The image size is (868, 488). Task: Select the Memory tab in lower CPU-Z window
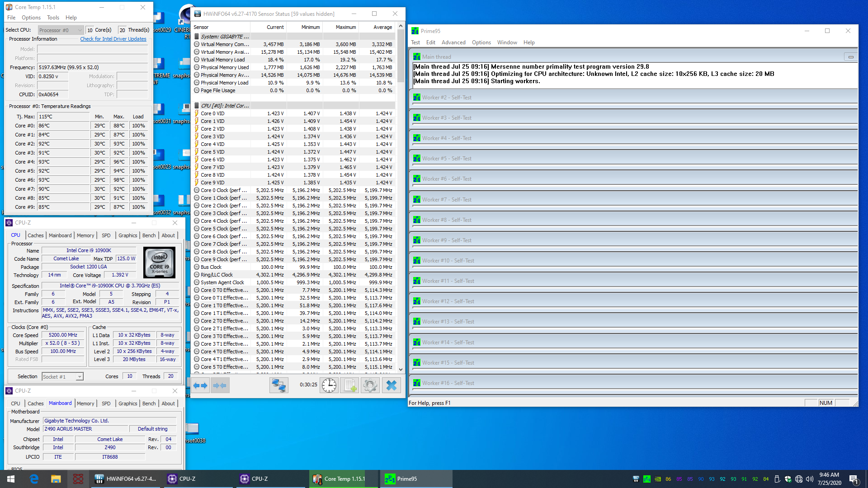click(x=85, y=404)
